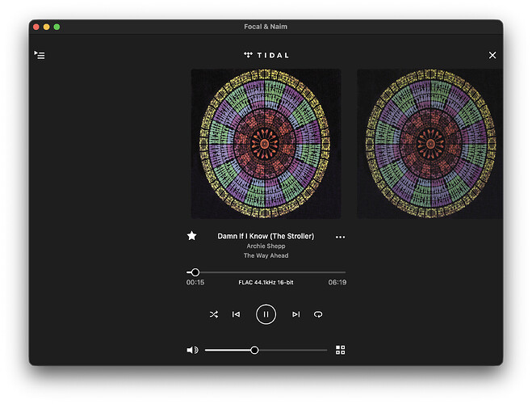Click the red window close button
532x404 pixels.
(36, 27)
